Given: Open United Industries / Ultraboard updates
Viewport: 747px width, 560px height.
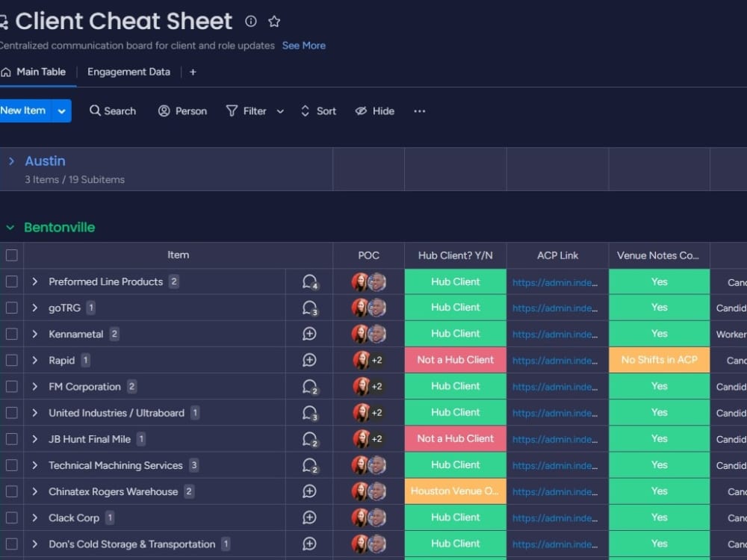Looking at the screenshot, I should pos(310,413).
